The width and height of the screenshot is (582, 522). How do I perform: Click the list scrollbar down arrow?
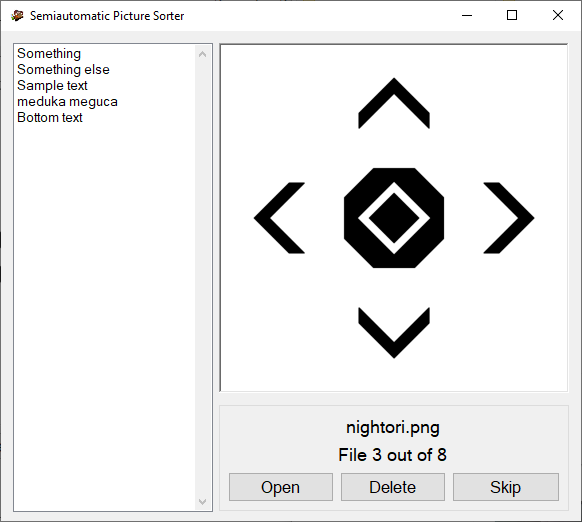pos(202,502)
